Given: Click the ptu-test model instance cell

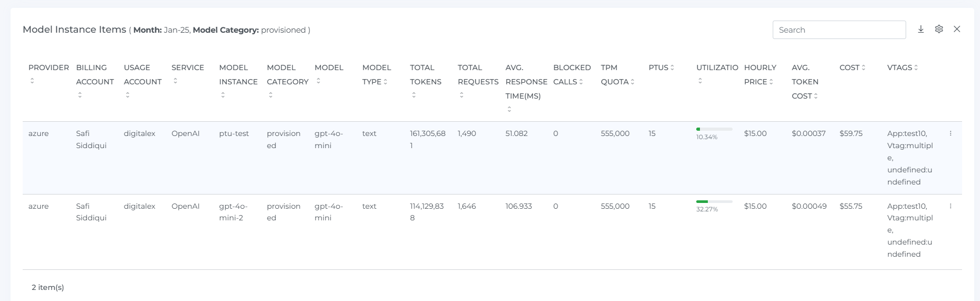Looking at the screenshot, I should click(234, 134).
